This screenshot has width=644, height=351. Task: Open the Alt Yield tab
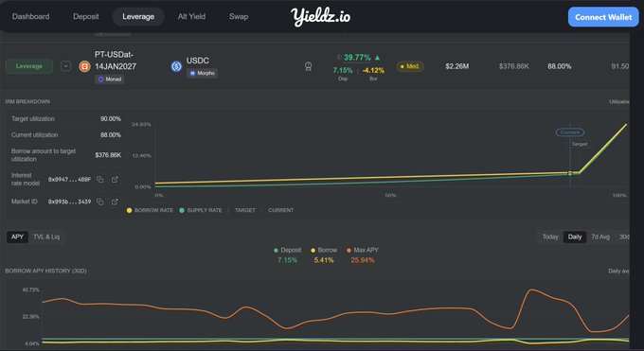tap(191, 17)
